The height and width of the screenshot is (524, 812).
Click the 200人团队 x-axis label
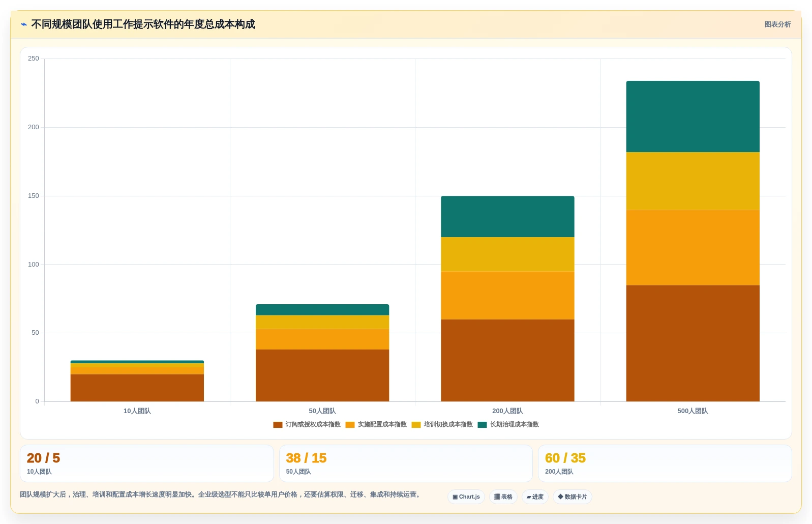click(x=507, y=411)
